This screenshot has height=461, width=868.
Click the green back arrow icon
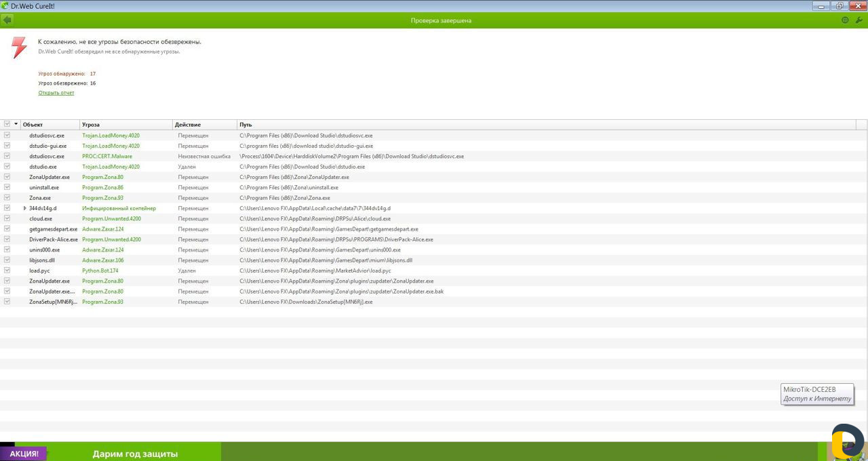coord(7,20)
